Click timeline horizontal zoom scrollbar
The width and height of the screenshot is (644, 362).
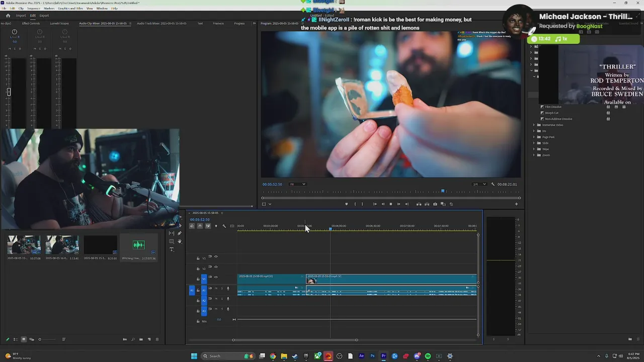point(295,340)
